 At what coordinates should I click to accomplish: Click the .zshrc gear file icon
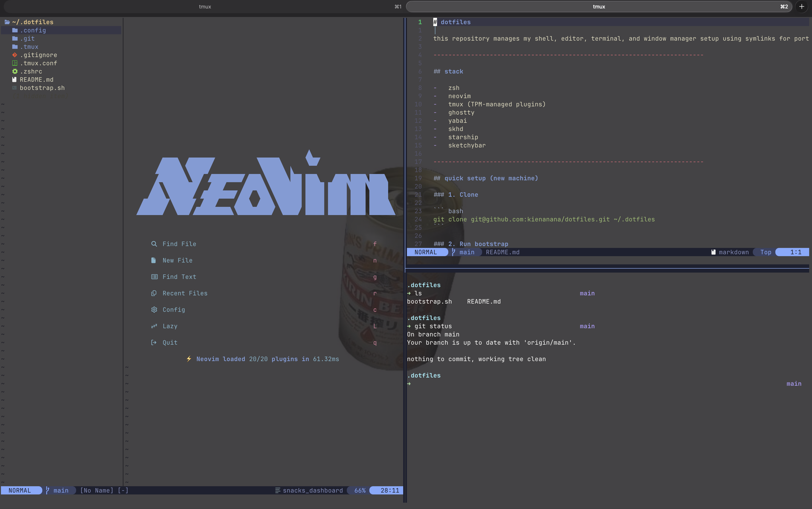click(x=15, y=71)
